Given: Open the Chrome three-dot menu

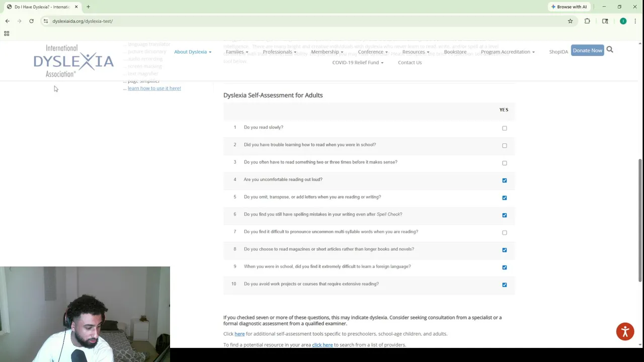Looking at the screenshot, I should 635,21.
